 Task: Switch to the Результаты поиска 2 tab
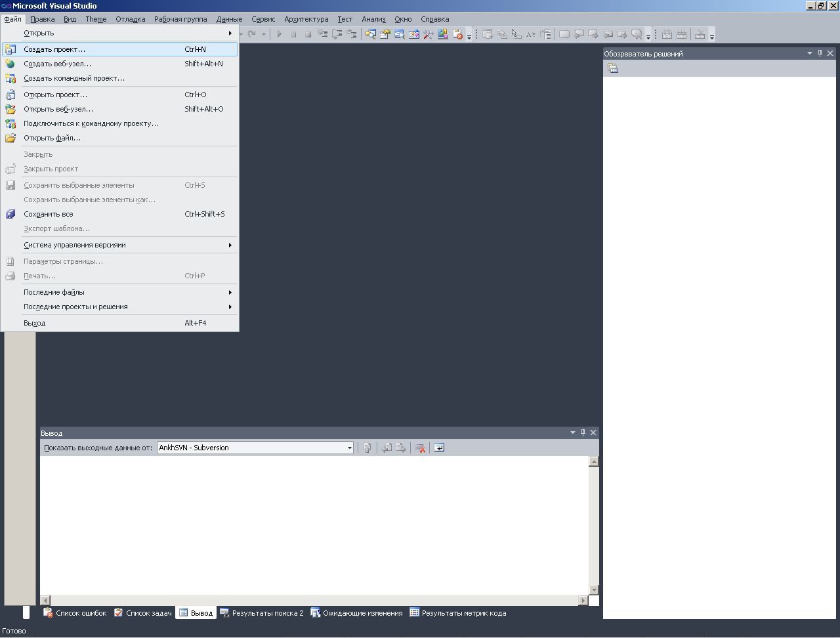[262, 613]
